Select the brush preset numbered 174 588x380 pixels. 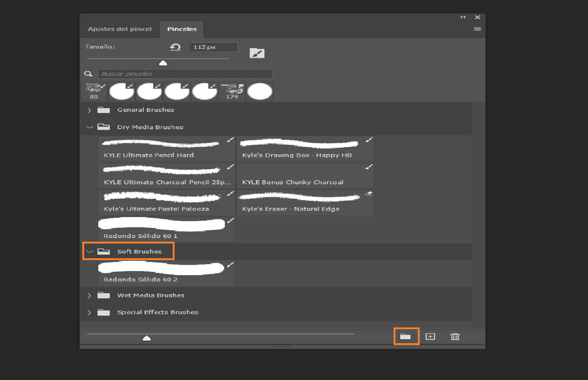pos(232,91)
